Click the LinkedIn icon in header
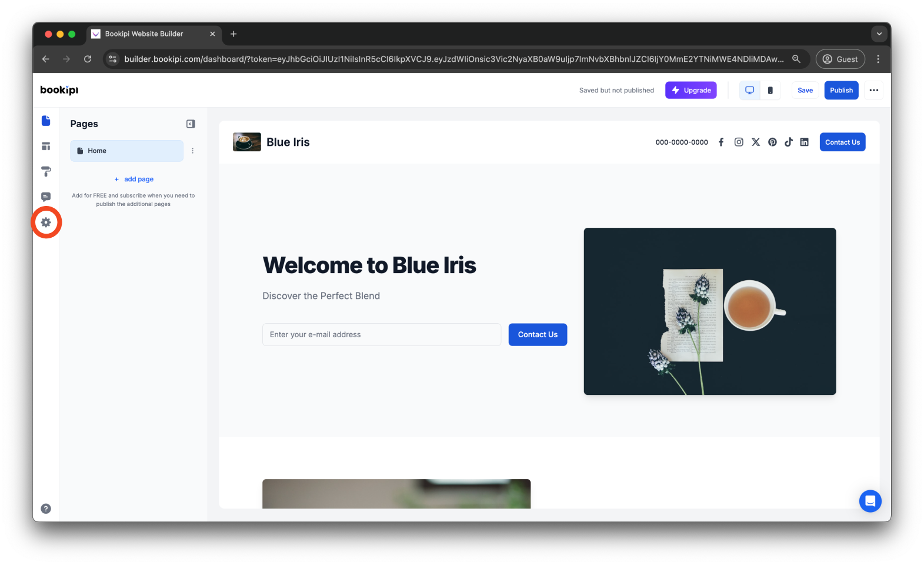Screen dimensions: 924x565 pyautogui.click(x=804, y=142)
